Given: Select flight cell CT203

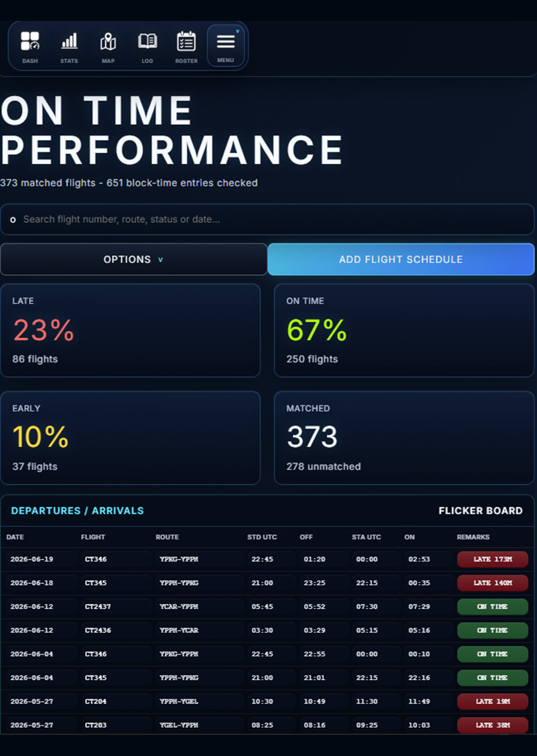Looking at the screenshot, I should (116, 725).
